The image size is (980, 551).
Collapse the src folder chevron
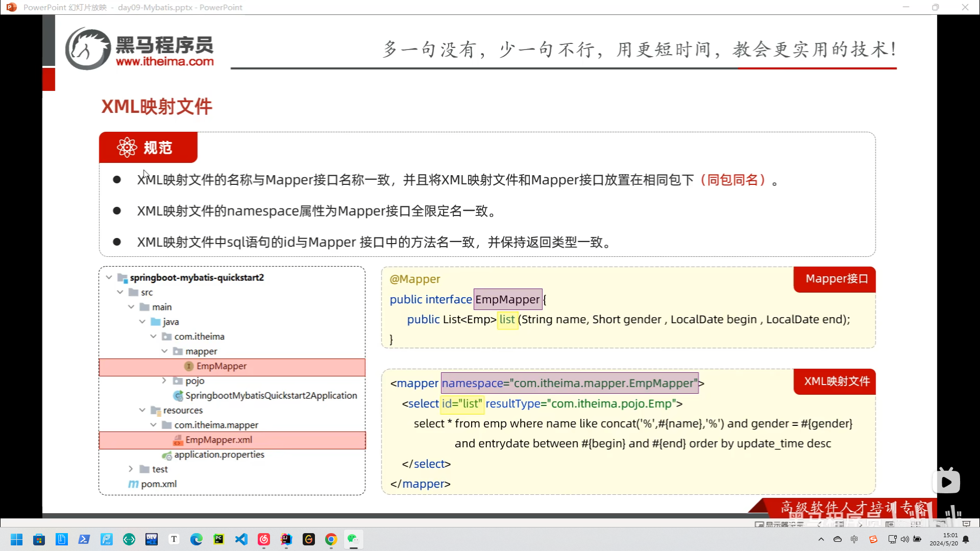point(120,292)
